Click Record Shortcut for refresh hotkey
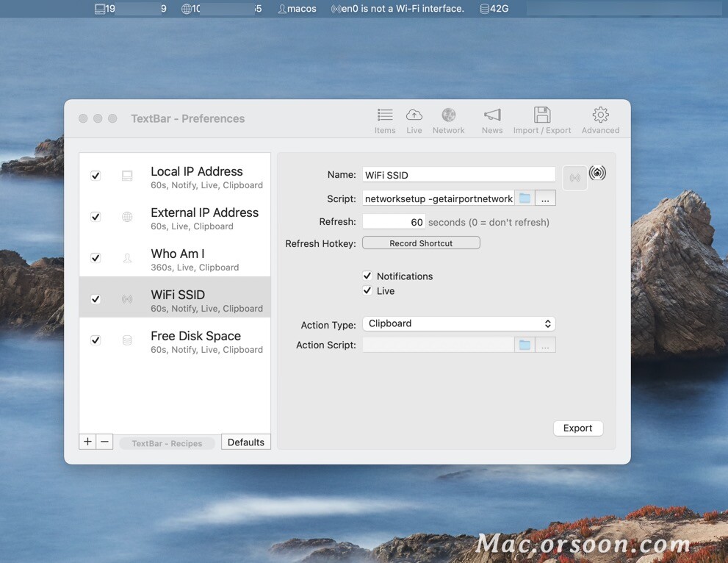728x563 pixels. 420,243
